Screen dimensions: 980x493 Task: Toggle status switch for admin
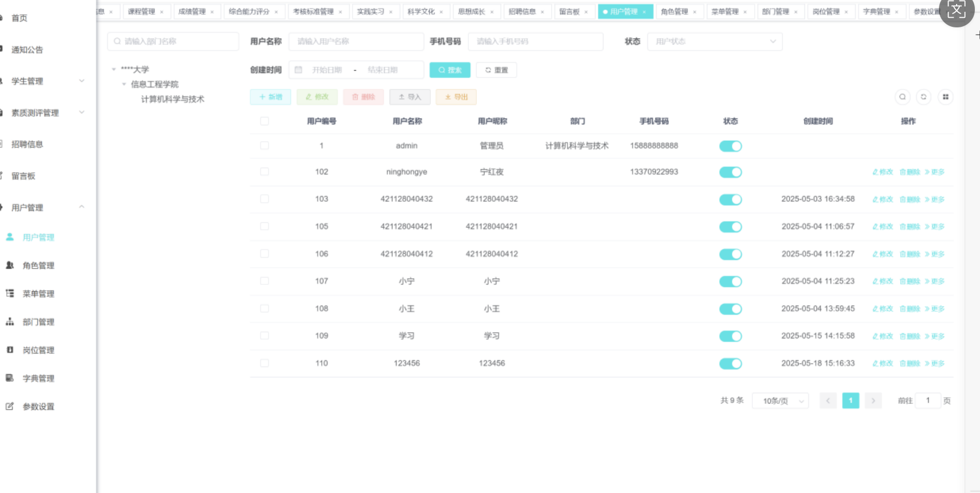[x=730, y=146]
